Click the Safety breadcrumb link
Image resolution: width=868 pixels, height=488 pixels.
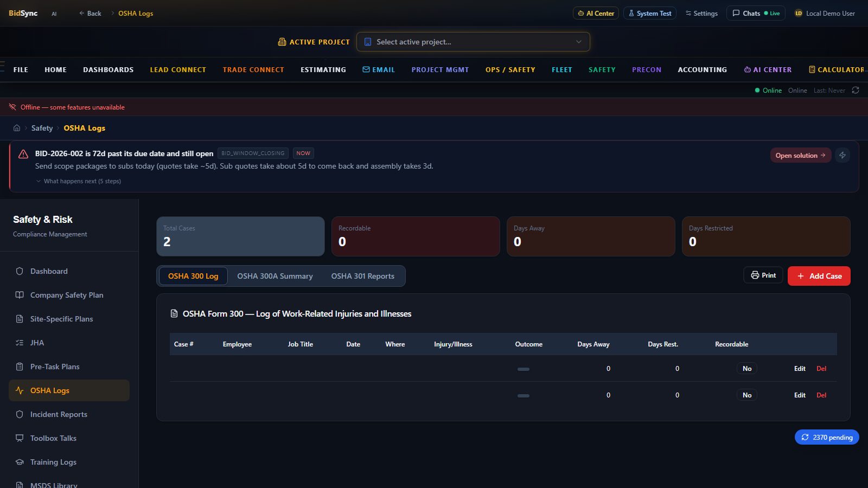click(42, 128)
